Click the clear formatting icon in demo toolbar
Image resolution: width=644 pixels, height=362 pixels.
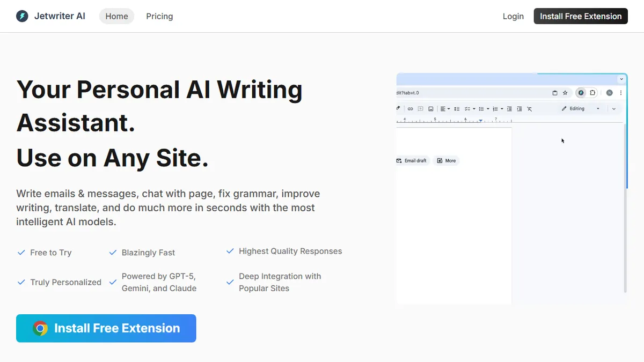tap(529, 109)
